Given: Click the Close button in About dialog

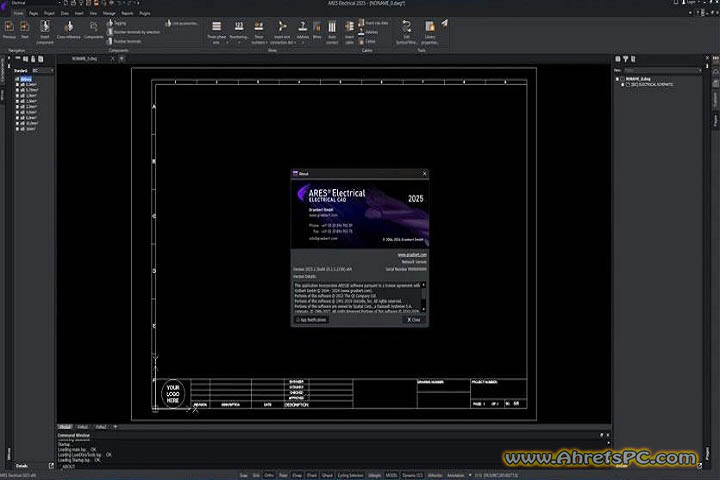Looking at the screenshot, I should coord(414,320).
